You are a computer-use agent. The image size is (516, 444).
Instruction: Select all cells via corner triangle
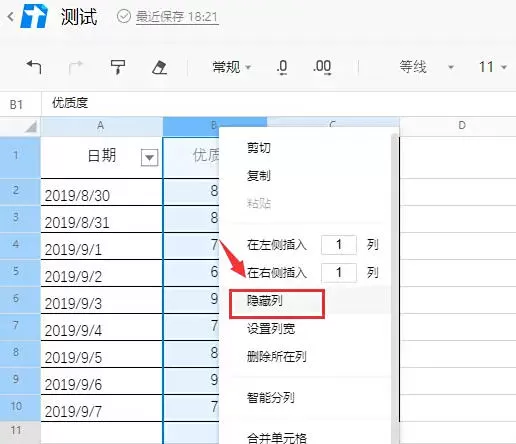click(31, 126)
